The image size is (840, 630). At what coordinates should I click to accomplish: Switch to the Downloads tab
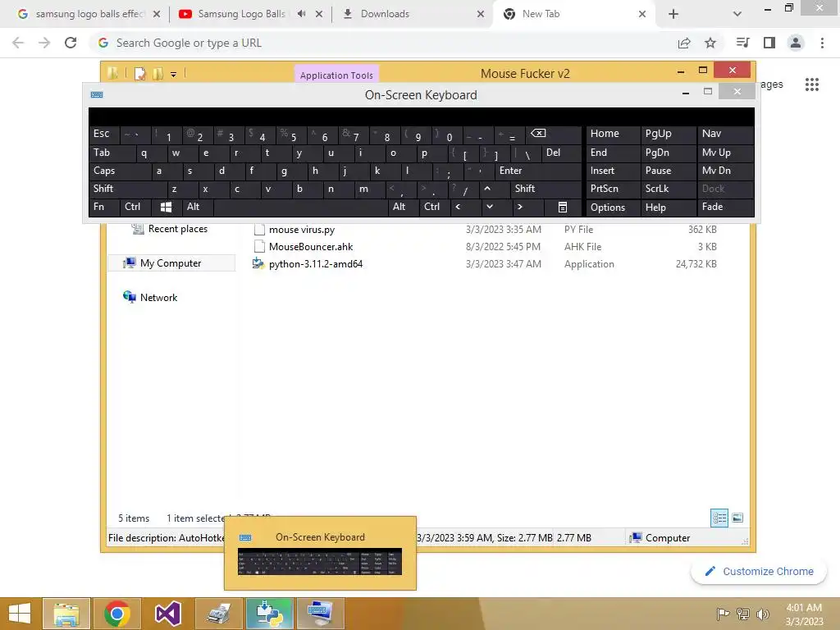point(412,14)
